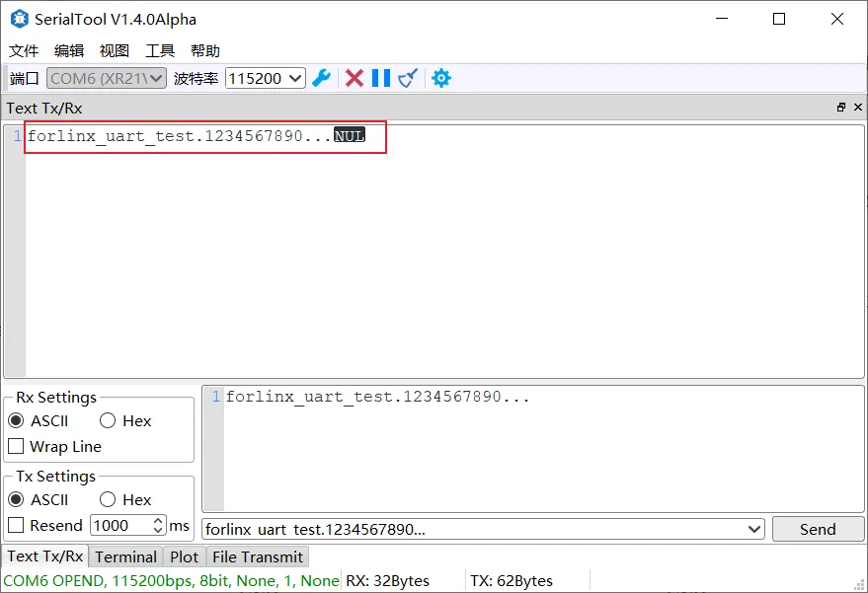This screenshot has height=593, width=868.
Task: Click the COM6 OPEND status text
Action: pos(171,581)
